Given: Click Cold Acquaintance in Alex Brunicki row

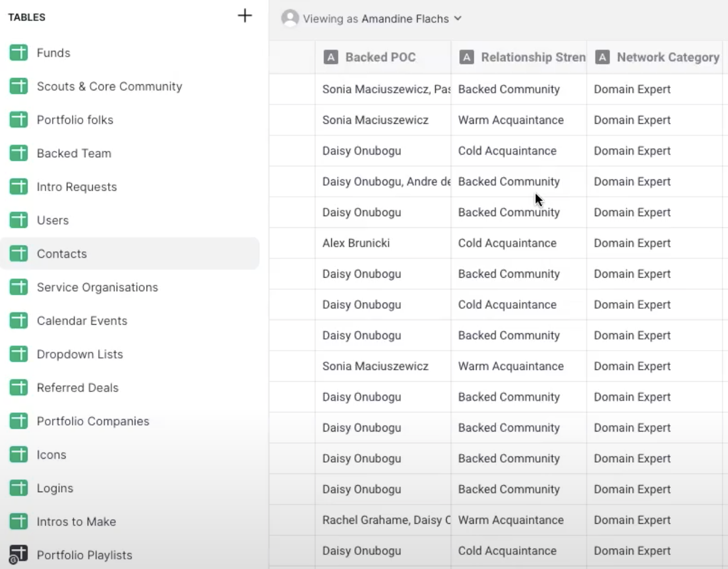Looking at the screenshot, I should pyautogui.click(x=519, y=243).
